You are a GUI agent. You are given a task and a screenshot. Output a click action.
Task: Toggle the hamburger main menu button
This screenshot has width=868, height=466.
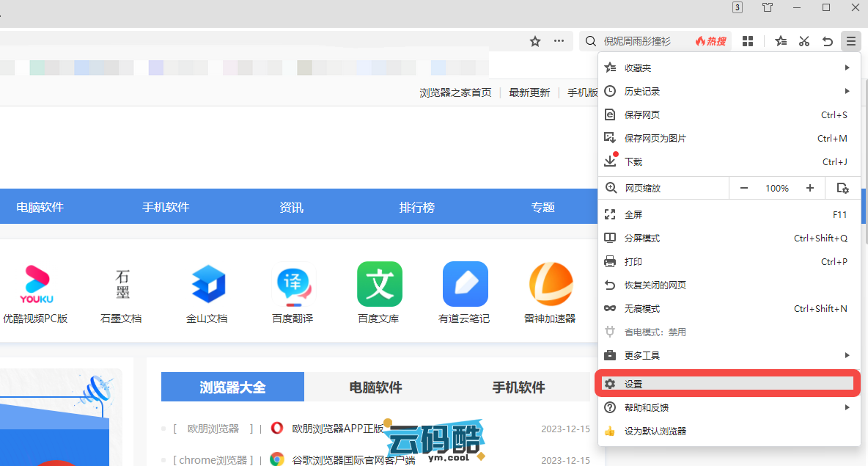coord(850,41)
